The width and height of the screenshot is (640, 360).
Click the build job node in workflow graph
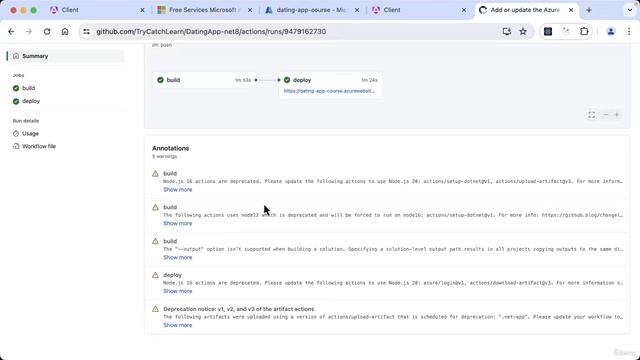(x=205, y=80)
